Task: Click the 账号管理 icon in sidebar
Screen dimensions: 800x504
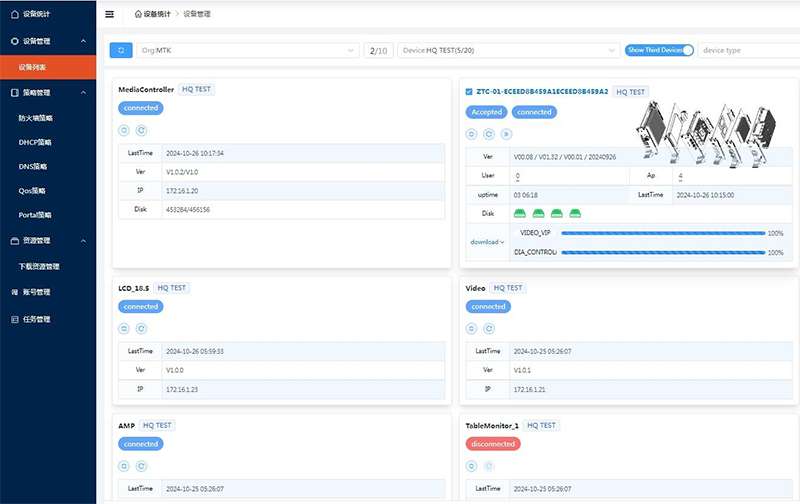Action: (x=15, y=292)
